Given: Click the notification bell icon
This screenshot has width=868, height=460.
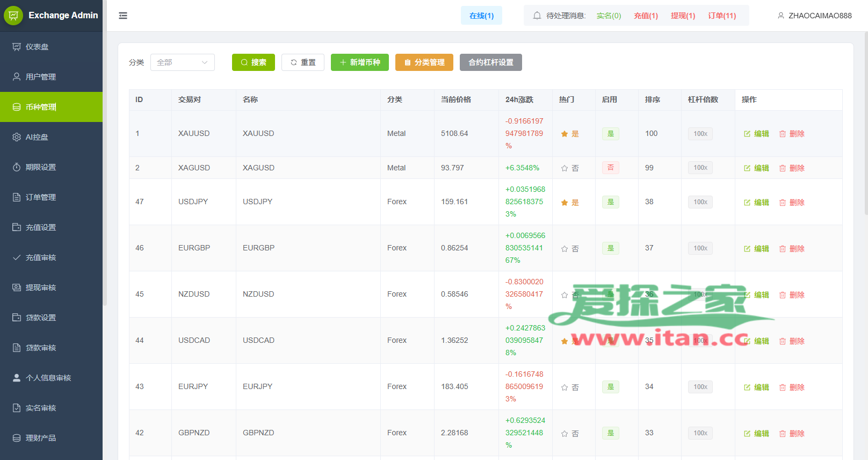Looking at the screenshot, I should [537, 16].
